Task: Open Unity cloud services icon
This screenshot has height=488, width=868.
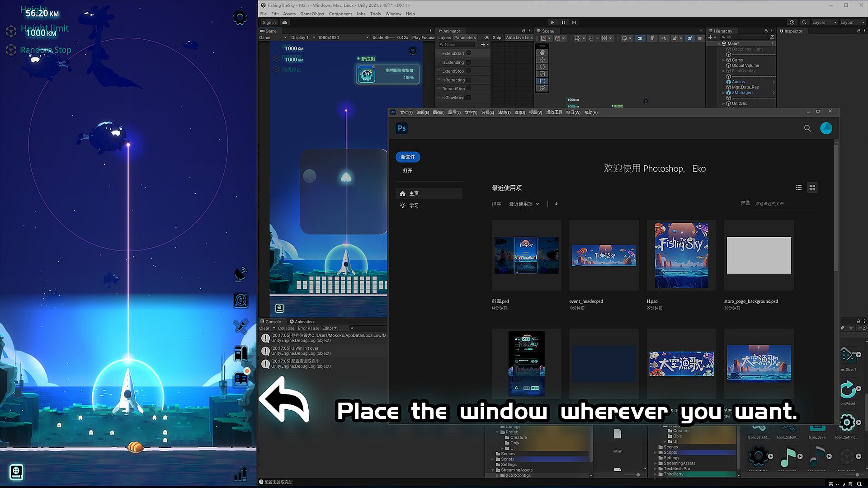Action: coord(285,22)
